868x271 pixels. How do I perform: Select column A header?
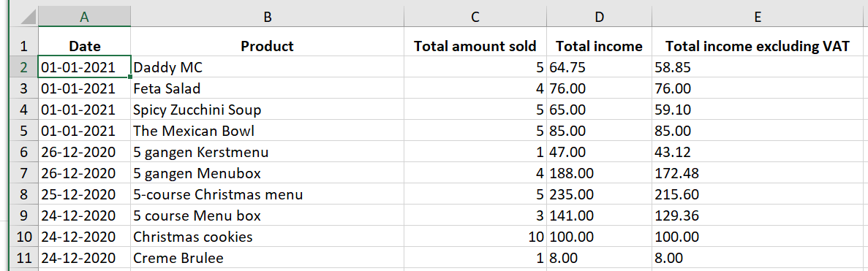84,17
